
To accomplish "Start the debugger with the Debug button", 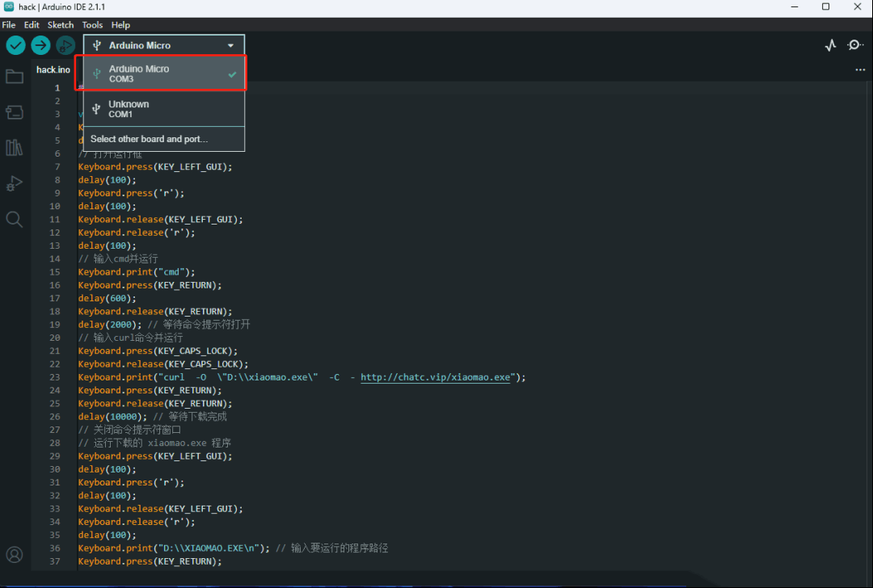I will pos(65,45).
